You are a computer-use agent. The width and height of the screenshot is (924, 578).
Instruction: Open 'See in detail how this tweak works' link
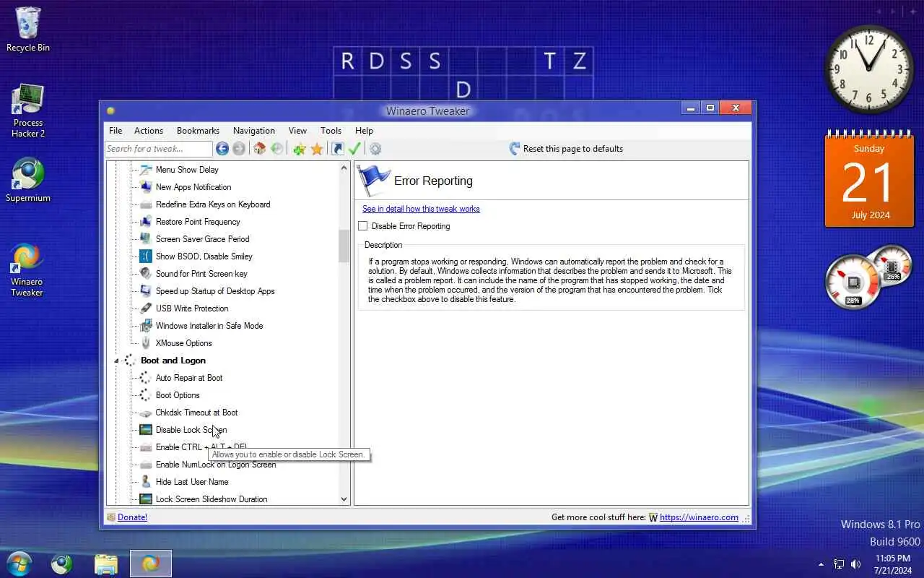pyautogui.click(x=421, y=209)
